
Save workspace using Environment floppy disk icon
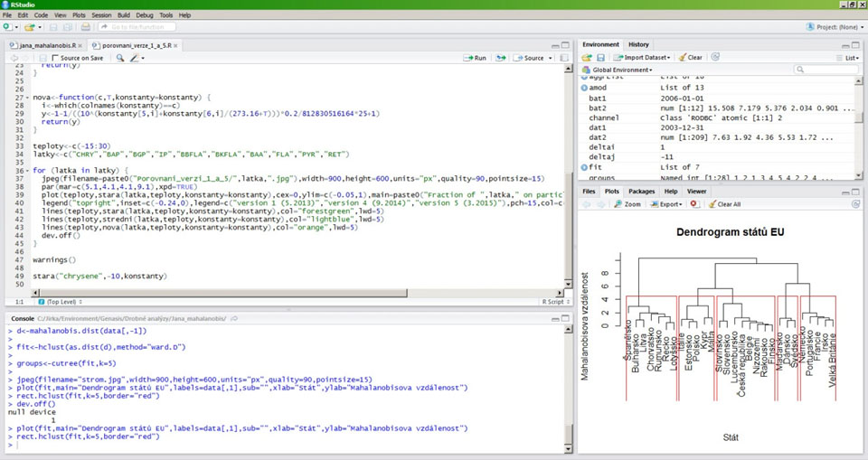[x=599, y=57]
